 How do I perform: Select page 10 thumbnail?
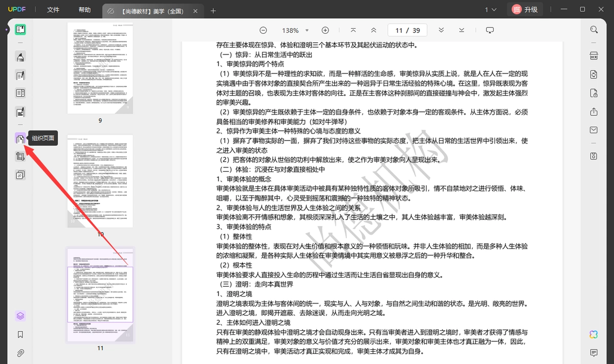(100, 181)
